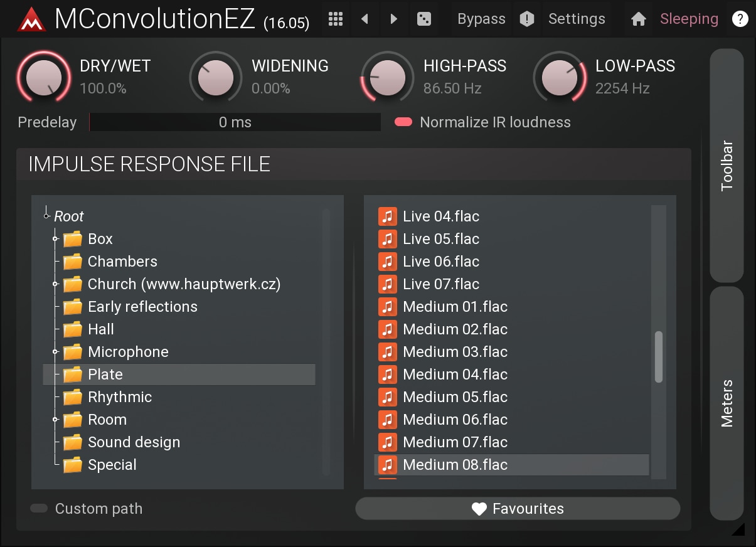Click the music icon of Medium 01.flac
Screen dimensions: 756x547
388,307
